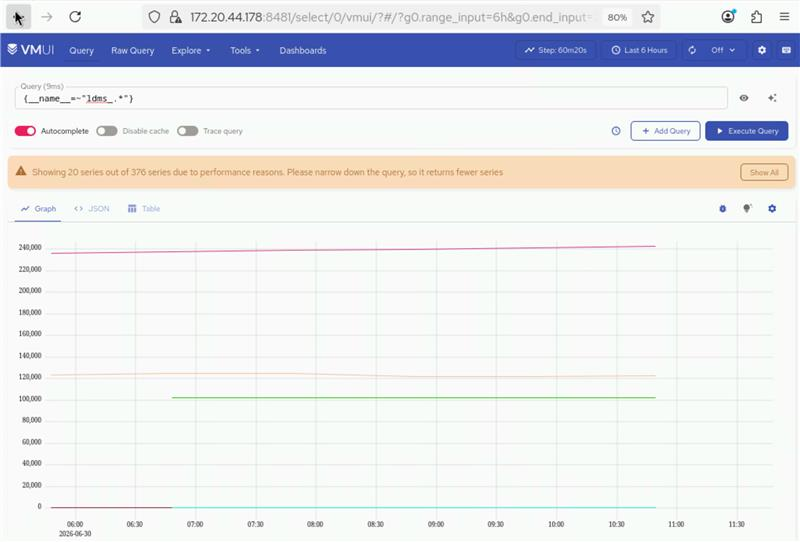The height and width of the screenshot is (542, 800).
Task: Open VMUI settings gear in header
Action: click(762, 50)
